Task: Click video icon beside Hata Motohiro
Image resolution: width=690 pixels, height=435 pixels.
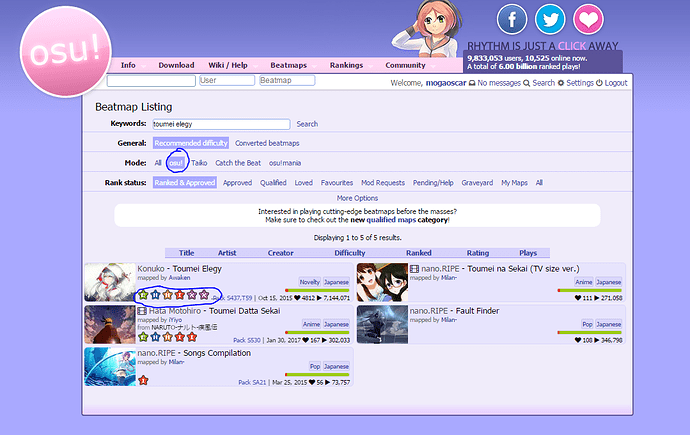Action: click(x=142, y=311)
